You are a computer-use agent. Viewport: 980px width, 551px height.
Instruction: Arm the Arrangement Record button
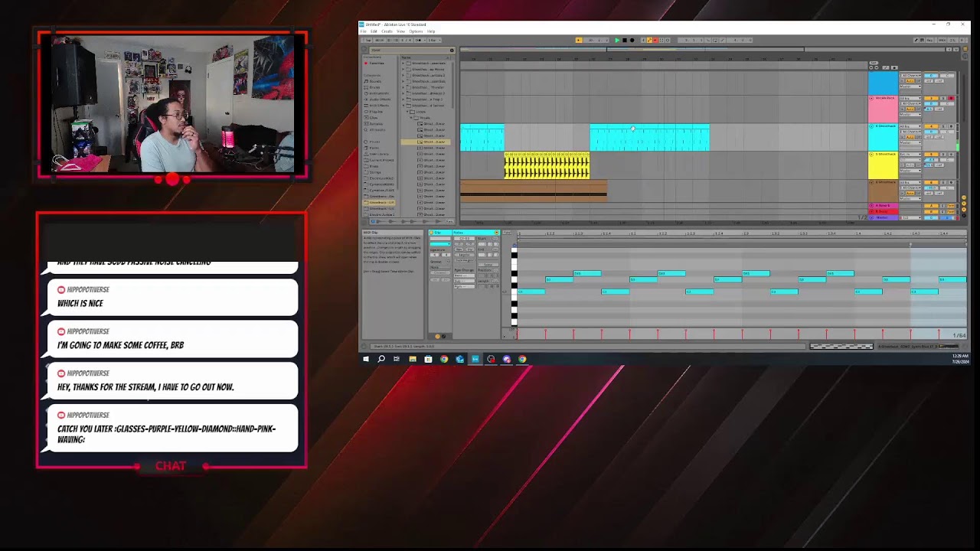click(x=632, y=40)
